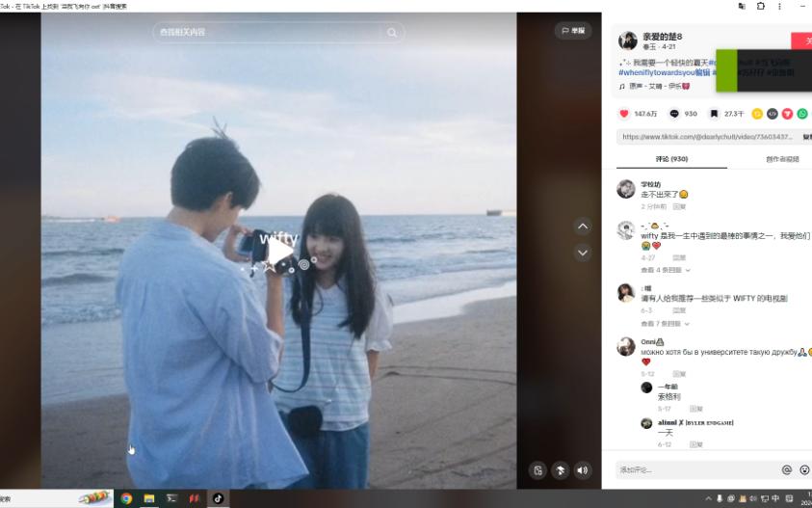
Task: Open File Explorer from the taskbar
Action: click(149, 498)
